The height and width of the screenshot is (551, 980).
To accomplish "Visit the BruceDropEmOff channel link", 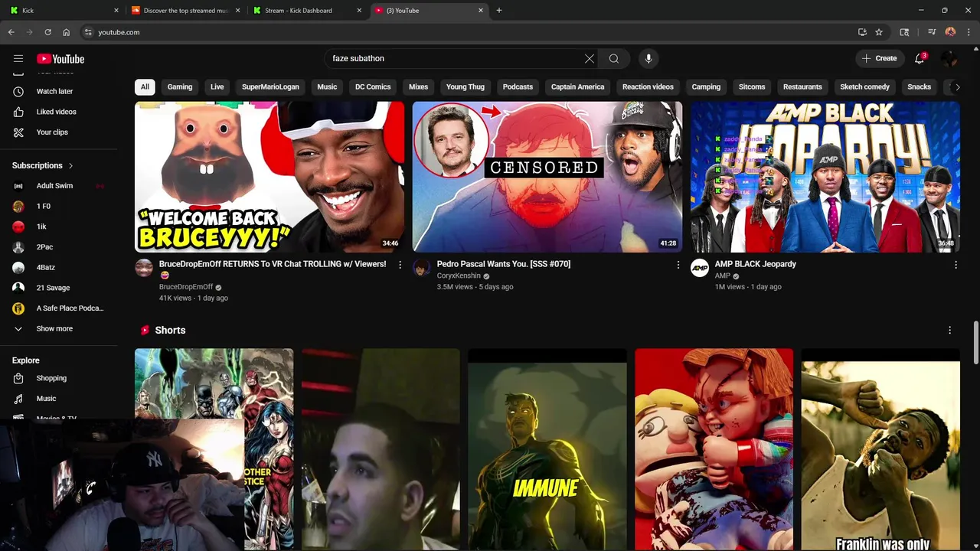I will tap(185, 287).
